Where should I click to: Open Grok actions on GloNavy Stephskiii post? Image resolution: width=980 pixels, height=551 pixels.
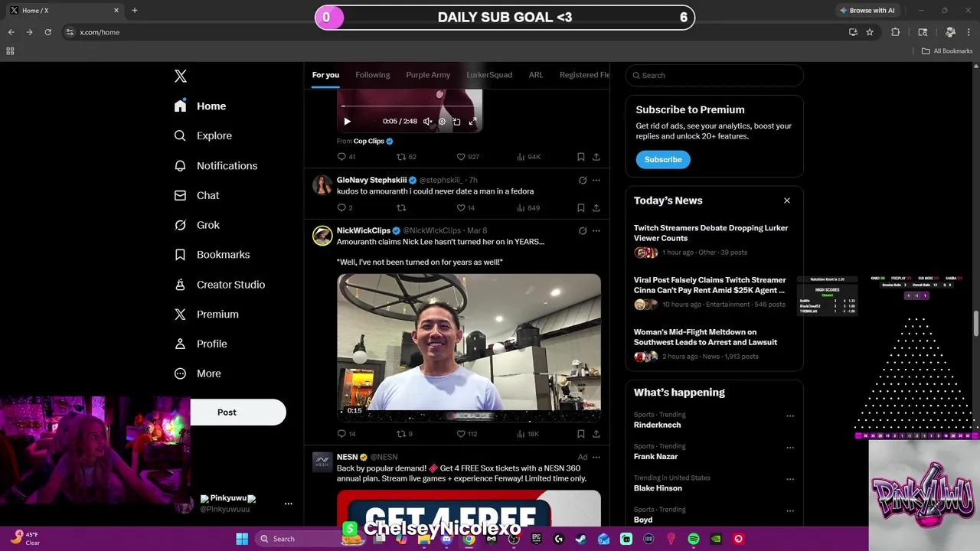pyautogui.click(x=583, y=181)
